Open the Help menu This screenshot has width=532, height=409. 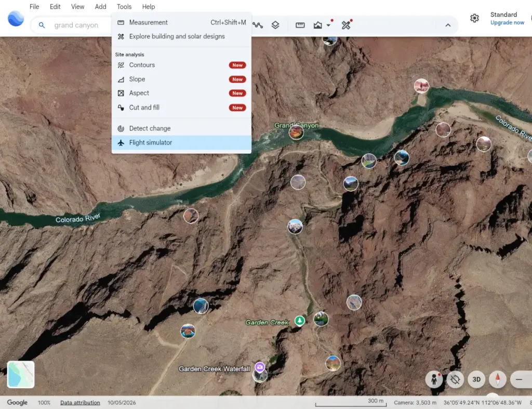[148, 6]
